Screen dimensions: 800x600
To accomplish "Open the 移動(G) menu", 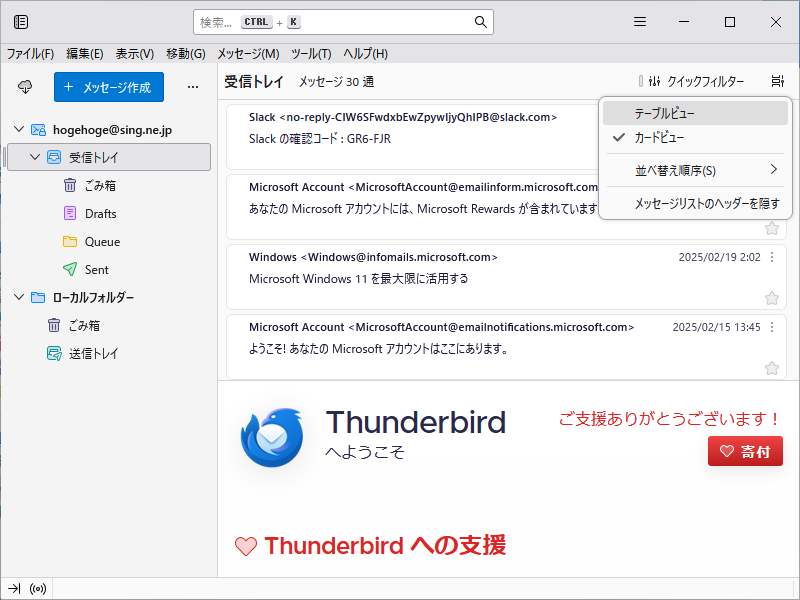I will [186, 54].
